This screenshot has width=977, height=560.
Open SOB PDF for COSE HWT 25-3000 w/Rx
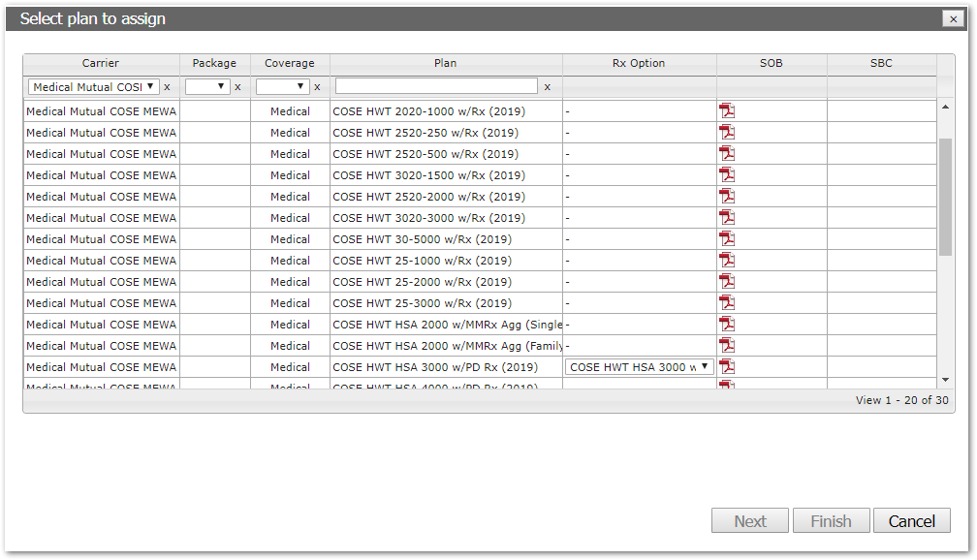pos(727,302)
